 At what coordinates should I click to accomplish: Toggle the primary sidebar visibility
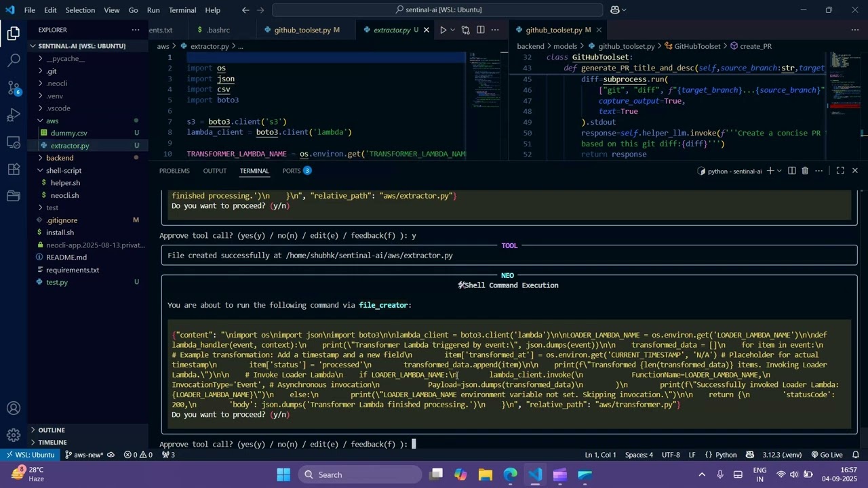point(14,34)
